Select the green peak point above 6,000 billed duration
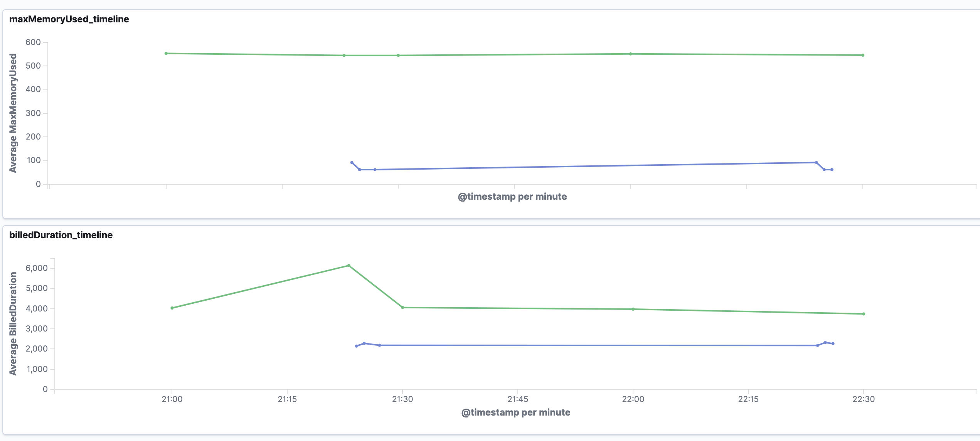Screen dimensions: 980x441 coord(349,266)
